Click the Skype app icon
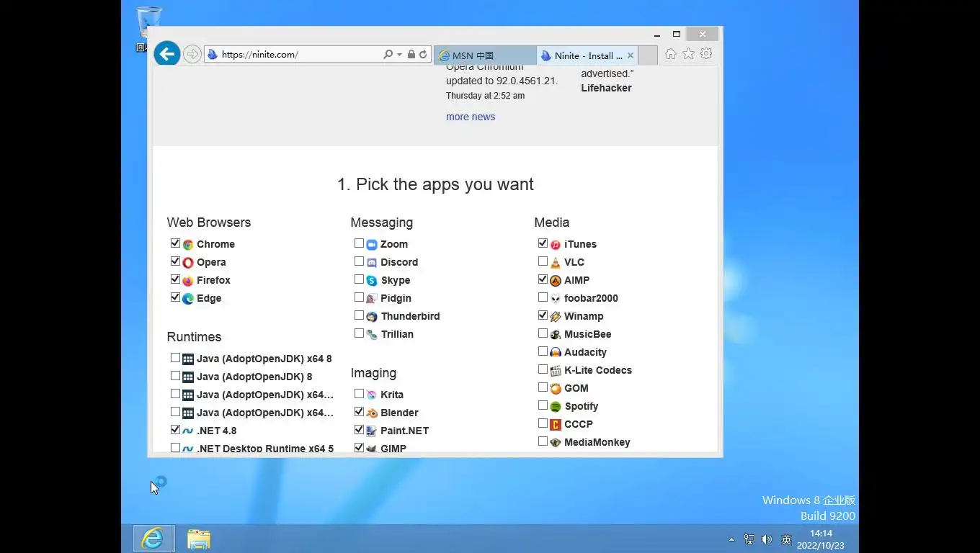 pyautogui.click(x=372, y=281)
